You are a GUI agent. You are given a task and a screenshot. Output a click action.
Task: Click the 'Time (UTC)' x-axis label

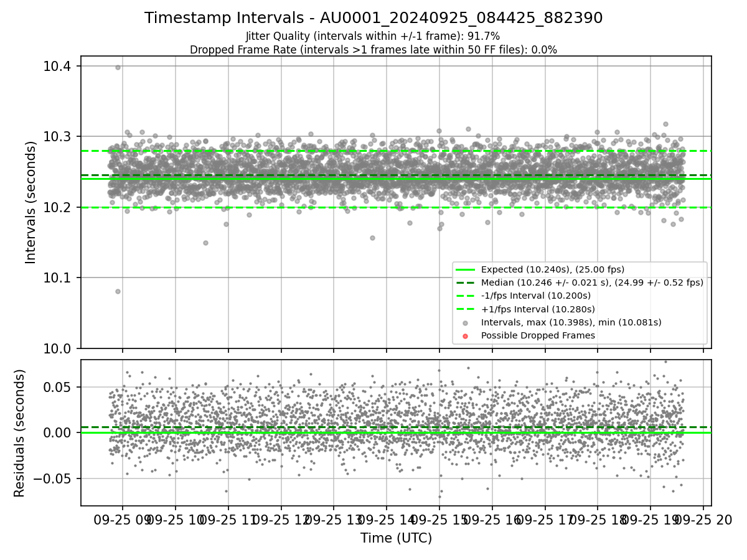pyautogui.click(x=396, y=538)
